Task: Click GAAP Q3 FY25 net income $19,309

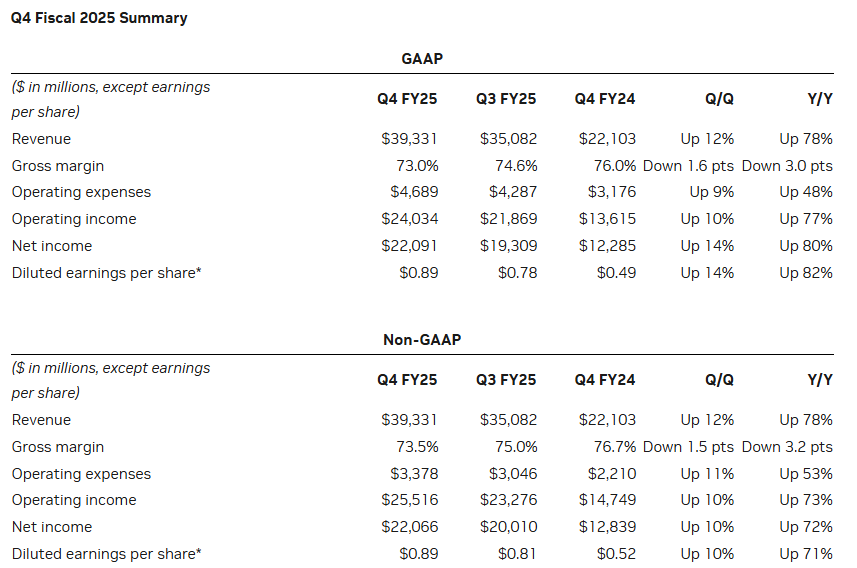Action: click(x=508, y=246)
